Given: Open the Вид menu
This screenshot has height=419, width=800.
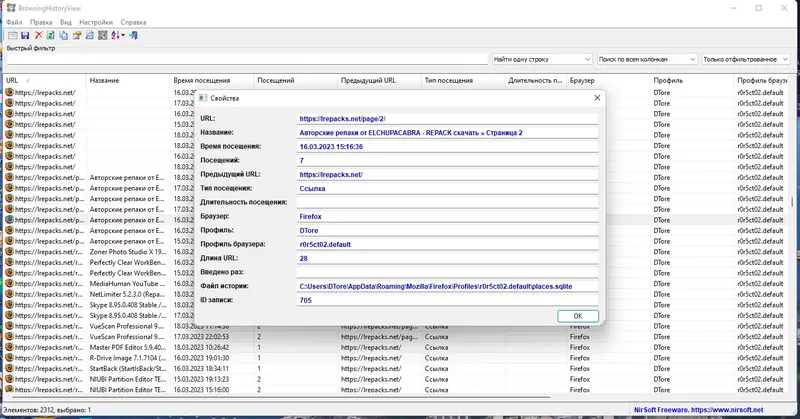Looking at the screenshot, I should 66,22.
